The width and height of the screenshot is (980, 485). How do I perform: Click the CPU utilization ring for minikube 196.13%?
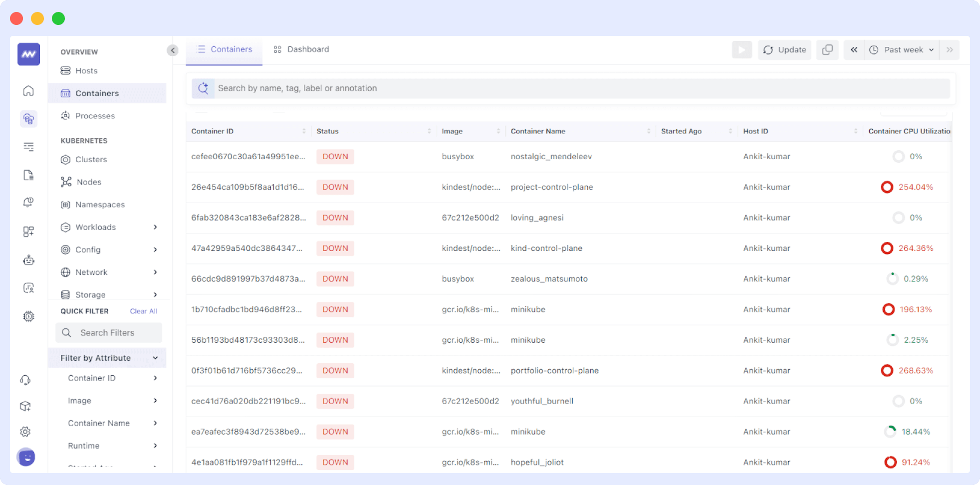pos(889,309)
